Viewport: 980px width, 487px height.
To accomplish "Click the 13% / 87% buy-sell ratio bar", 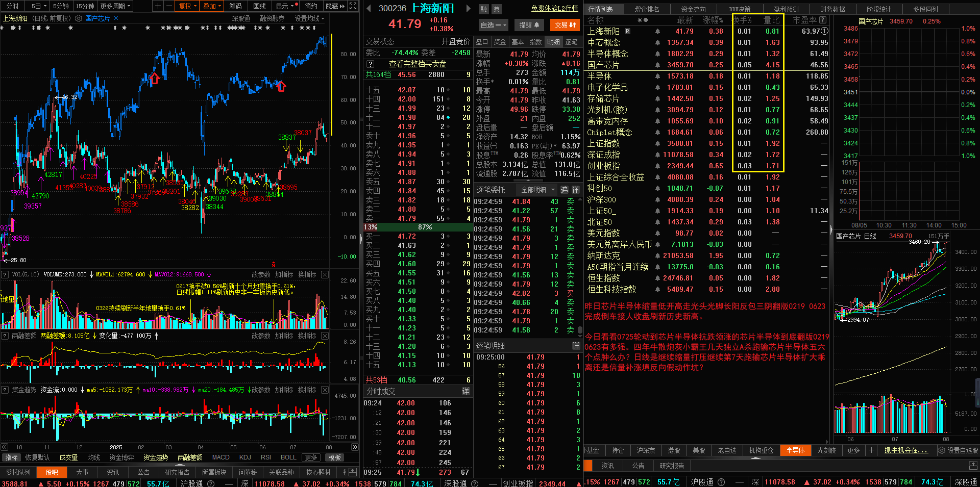I will click(x=418, y=227).
